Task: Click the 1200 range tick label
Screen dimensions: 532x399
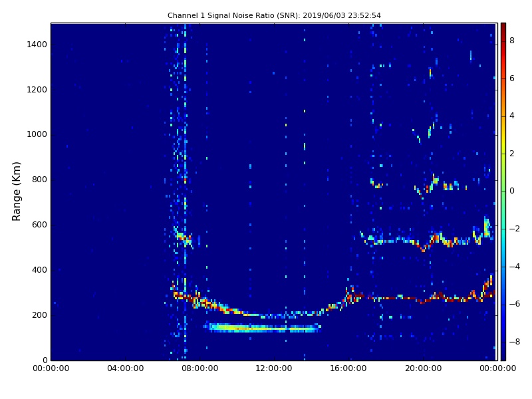Action: click(37, 90)
